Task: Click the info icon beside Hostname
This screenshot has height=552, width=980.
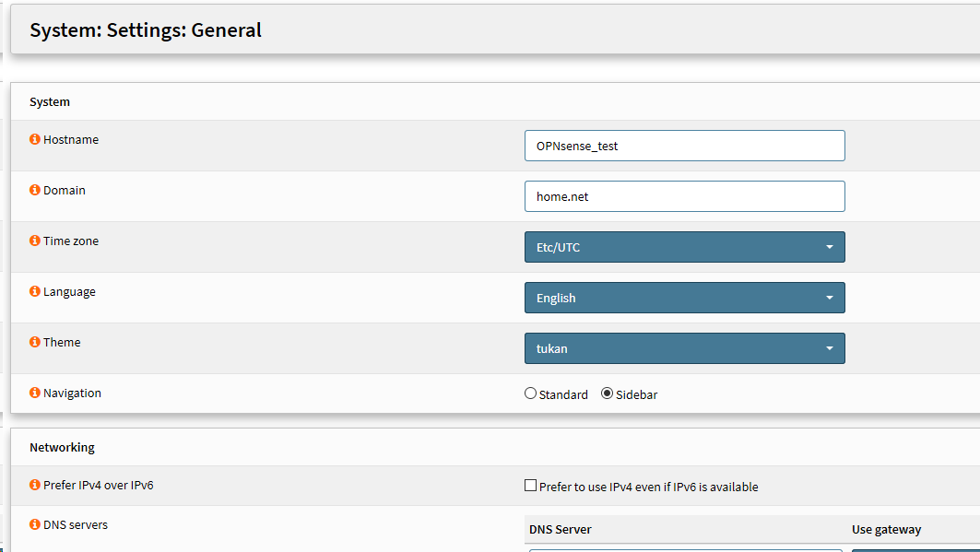Action: click(x=35, y=140)
